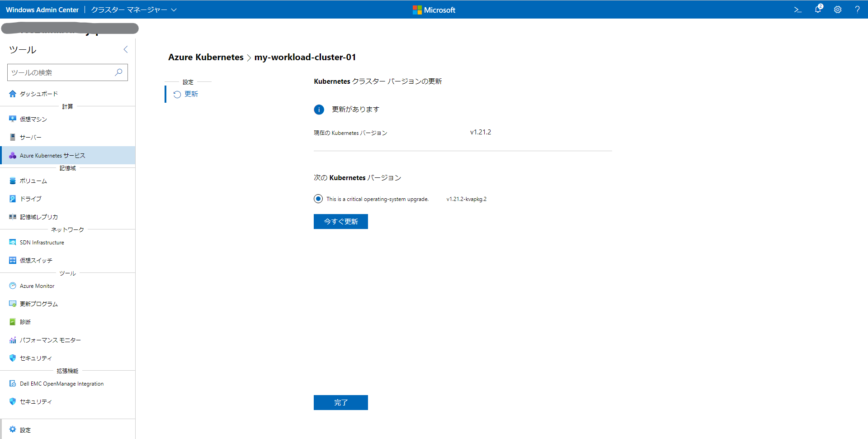Click the 仮想マシン monitor icon
The image size is (868, 439).
(13, 119)
